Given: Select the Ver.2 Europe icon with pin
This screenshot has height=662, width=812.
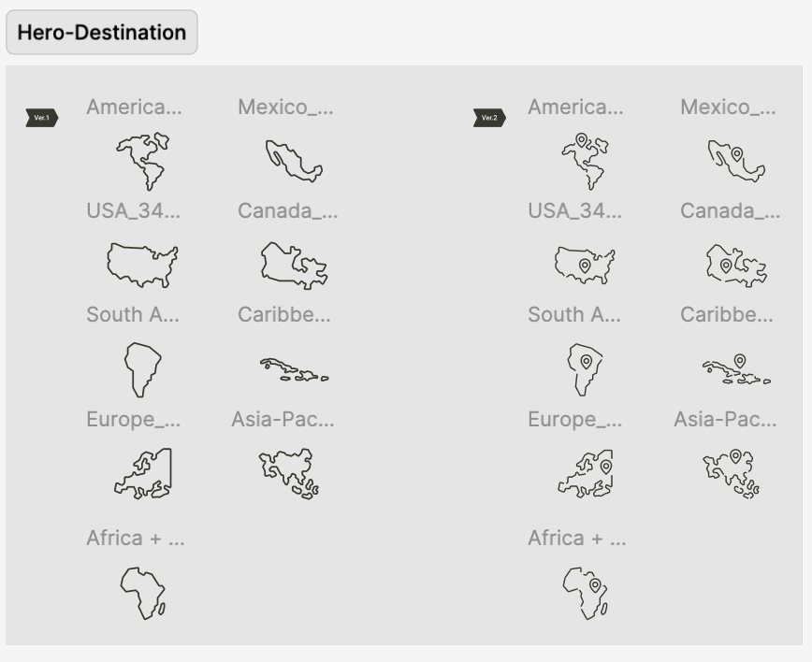Looking at the screenshot, I should 586,474.
